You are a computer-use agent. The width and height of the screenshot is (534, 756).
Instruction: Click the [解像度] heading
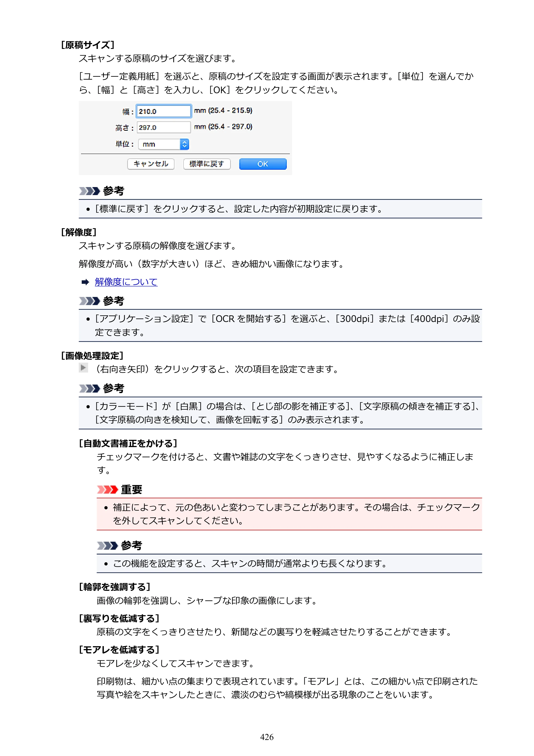pos(79,232)
